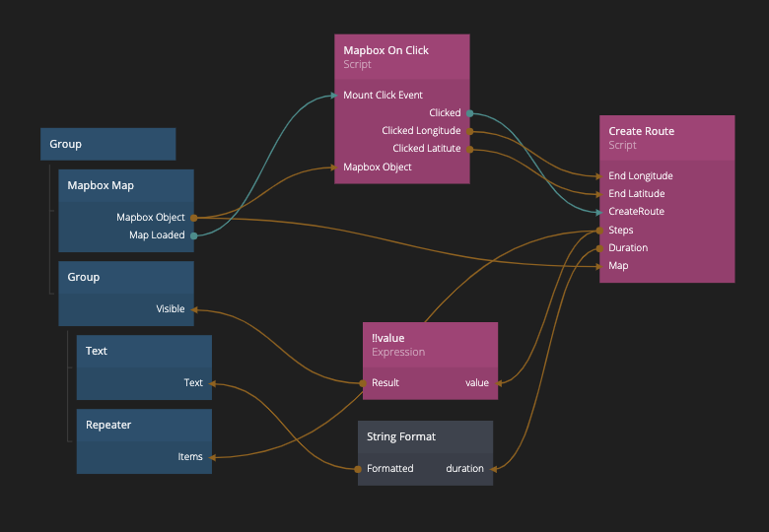The image size is (769, 532).
Task: Click the Map Loaded output port
Action: tap(194, 235)
